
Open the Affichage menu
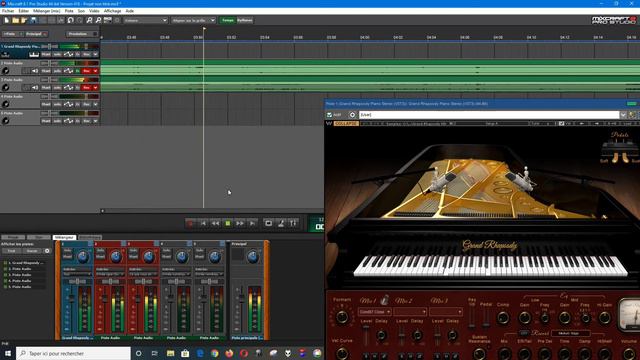click(112, 11)
